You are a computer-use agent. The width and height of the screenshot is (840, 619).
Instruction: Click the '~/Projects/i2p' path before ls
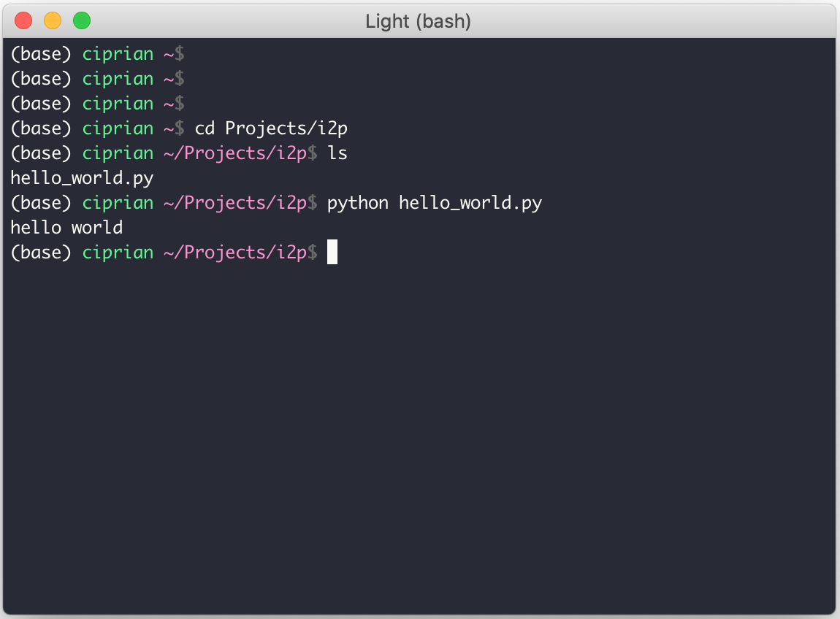pyautogui.click(x=235, y=153)
